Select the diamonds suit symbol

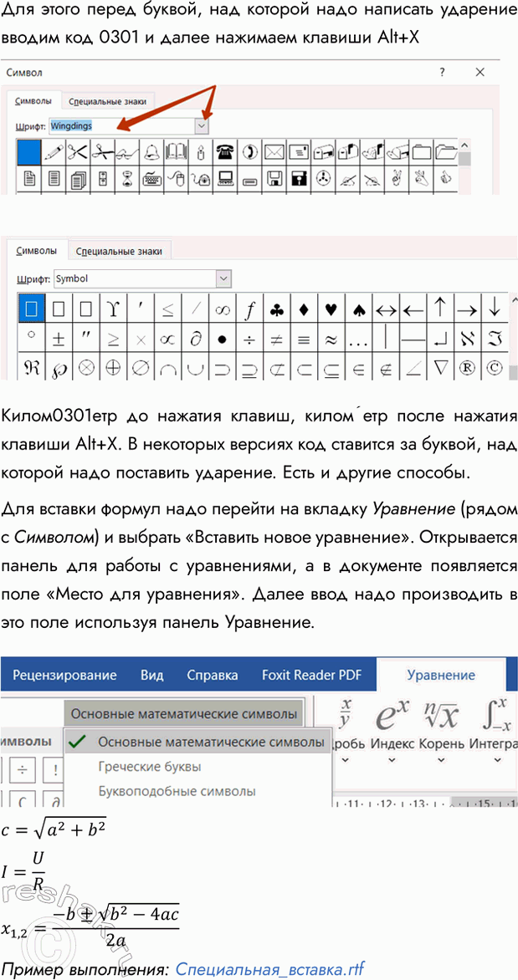pos(303,309)
